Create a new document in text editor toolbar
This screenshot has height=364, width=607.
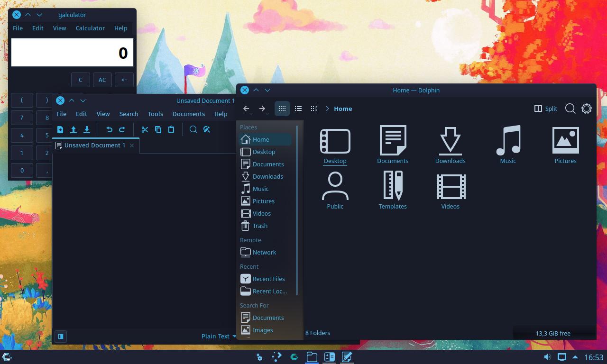point(60,129)
